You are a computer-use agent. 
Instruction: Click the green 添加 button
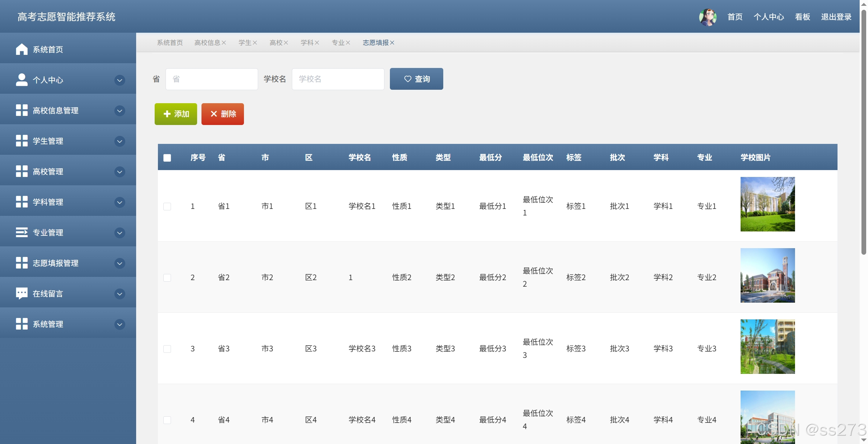coord(176,114)
